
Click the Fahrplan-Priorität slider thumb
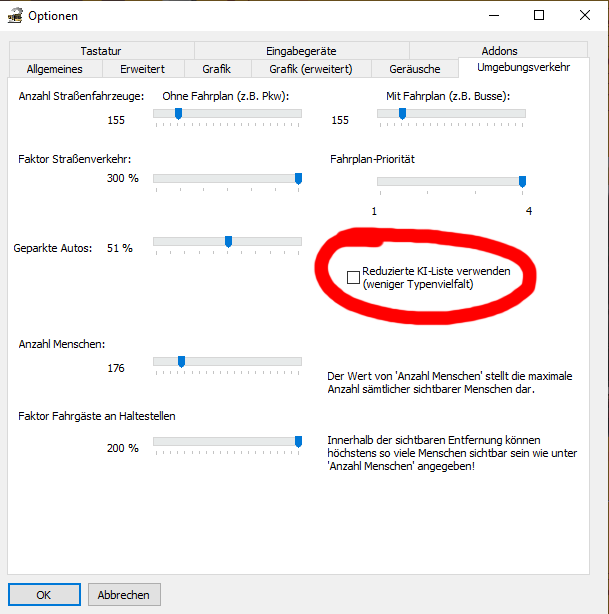click(x=522, y=182)
